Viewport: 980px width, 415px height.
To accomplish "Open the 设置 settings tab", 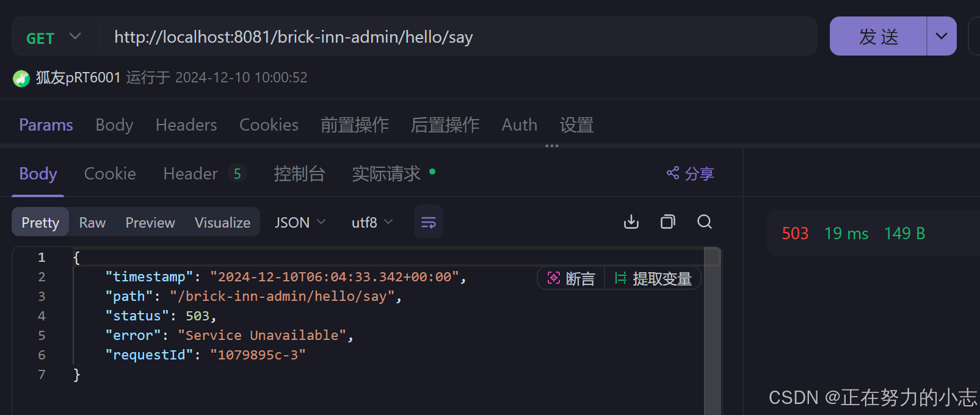I will tap(576, 125).
